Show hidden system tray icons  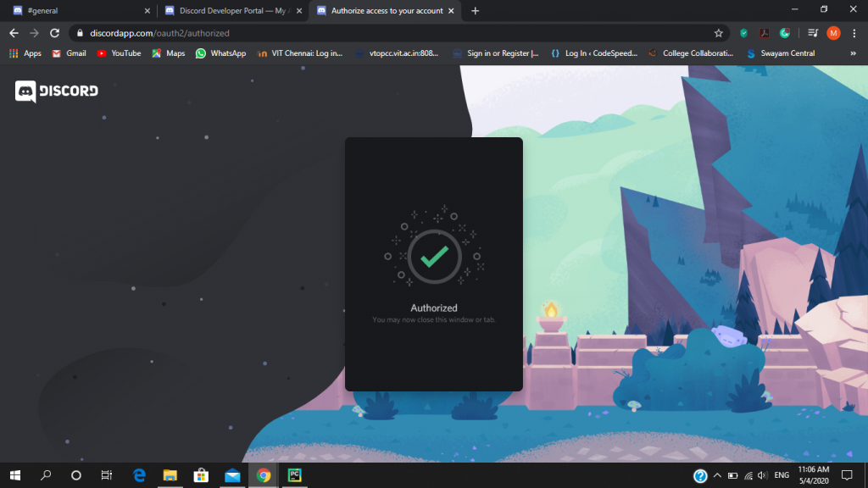[x=717, y=475]
